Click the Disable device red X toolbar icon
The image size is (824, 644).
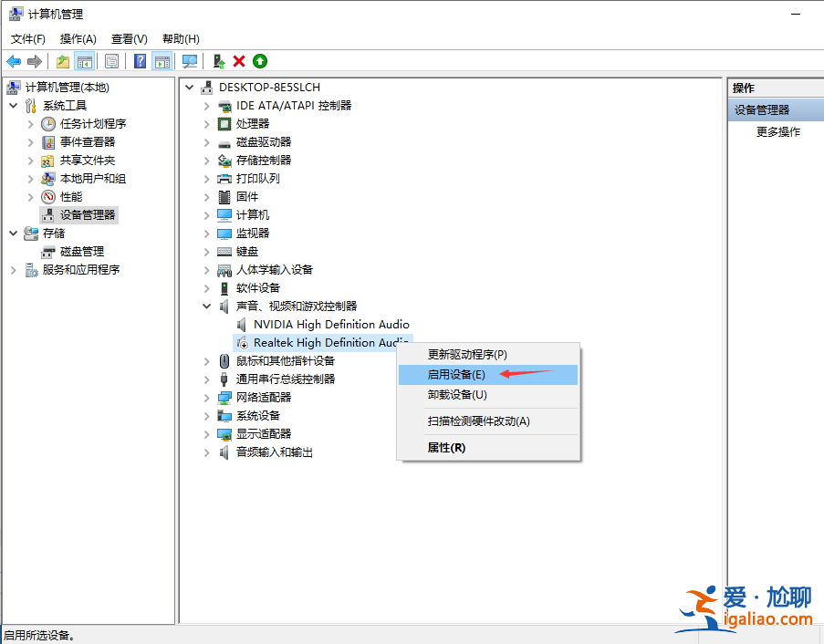pyautogui.click(x=239, y=60)
